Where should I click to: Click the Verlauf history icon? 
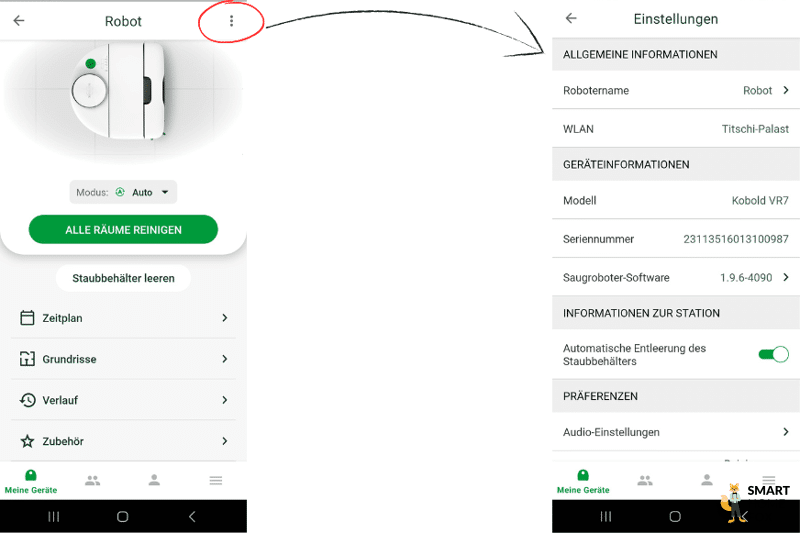coord(28,400)
